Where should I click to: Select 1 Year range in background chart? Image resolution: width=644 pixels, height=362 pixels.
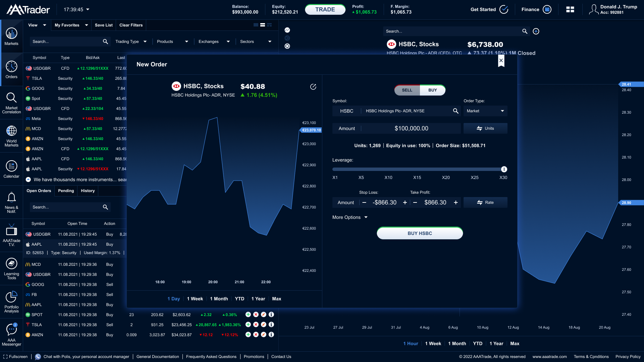[496, 344]
